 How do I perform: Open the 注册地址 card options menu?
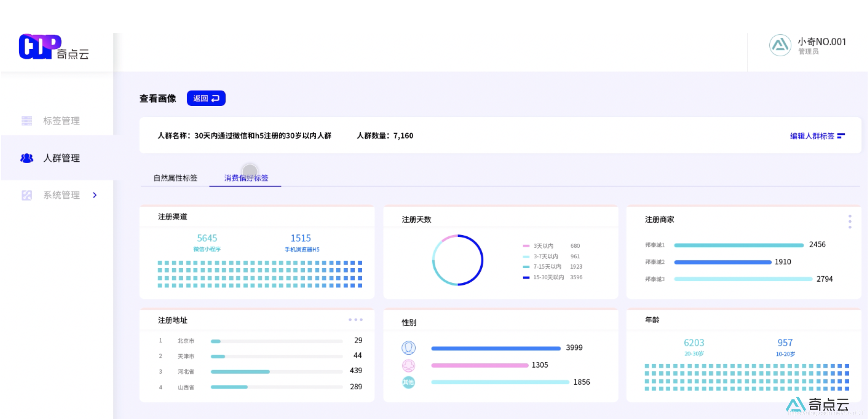click(x=355, y=320)
